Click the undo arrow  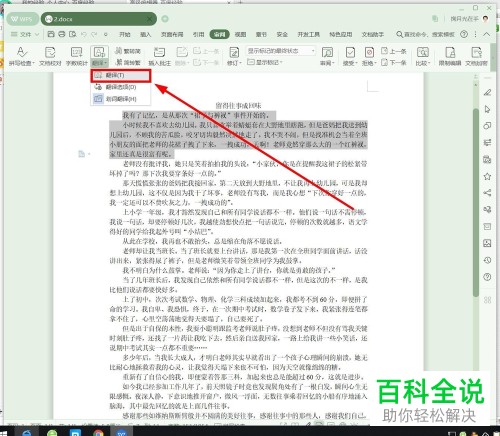click(x=84, y=34)
